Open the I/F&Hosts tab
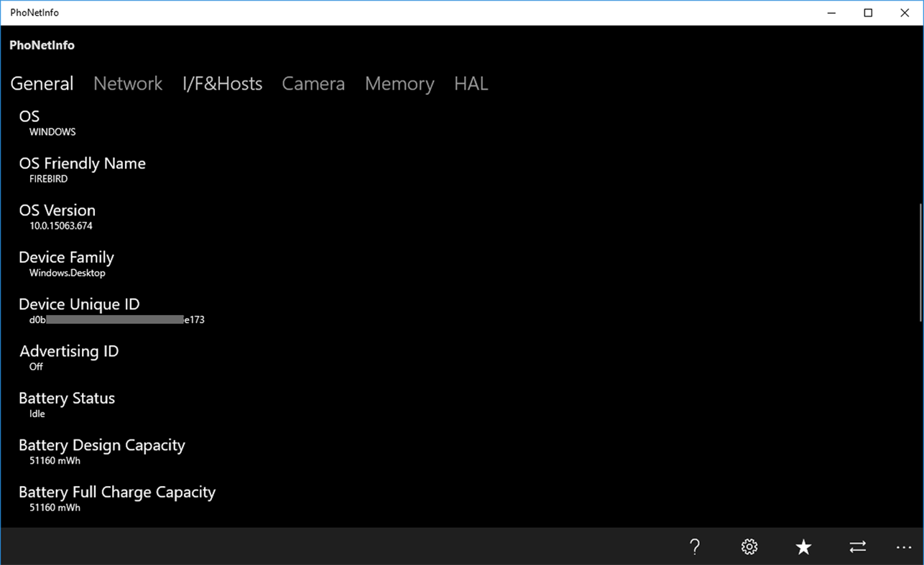 (x=223, y=83)
